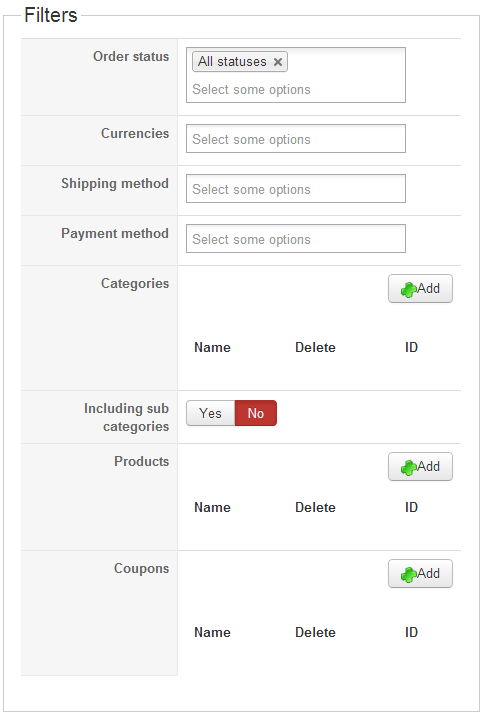Select the All statuses tag label
The height and width of the screenshot is (716, 487).
(232, 62)
